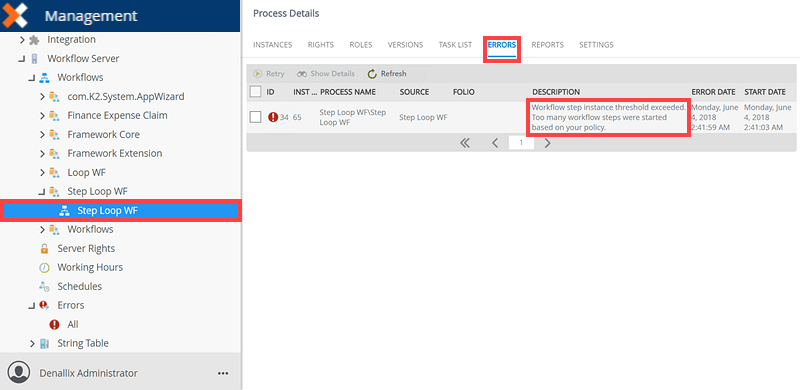This screenshot has height=390, width=800.
Task: Collapse the Workflow Server node
Action: pyautogui.click(x=21, y=59)
